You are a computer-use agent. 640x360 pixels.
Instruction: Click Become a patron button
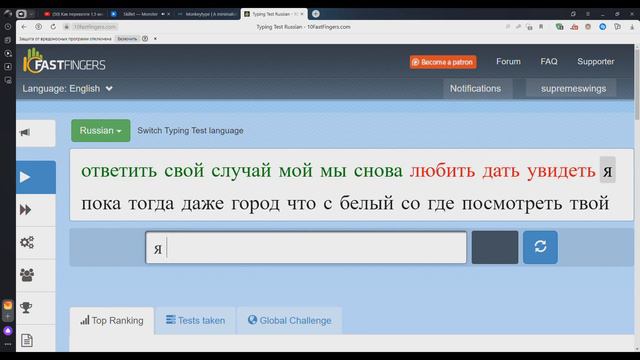tap(443, 62)
